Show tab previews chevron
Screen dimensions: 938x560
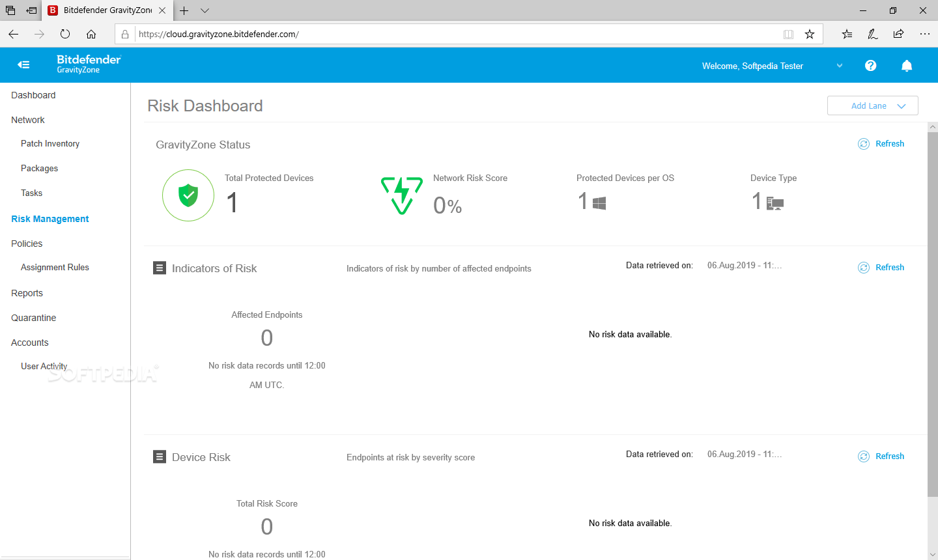point(205,10)
